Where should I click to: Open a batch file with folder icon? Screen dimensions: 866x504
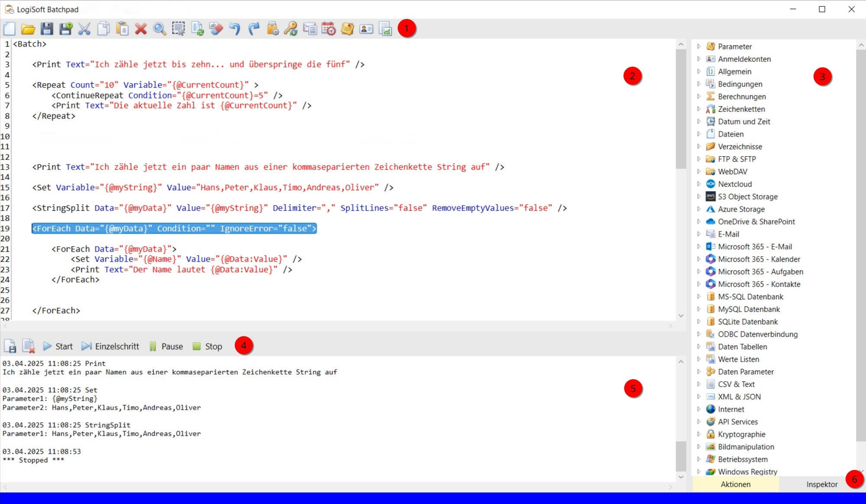[x=28, y=29]
